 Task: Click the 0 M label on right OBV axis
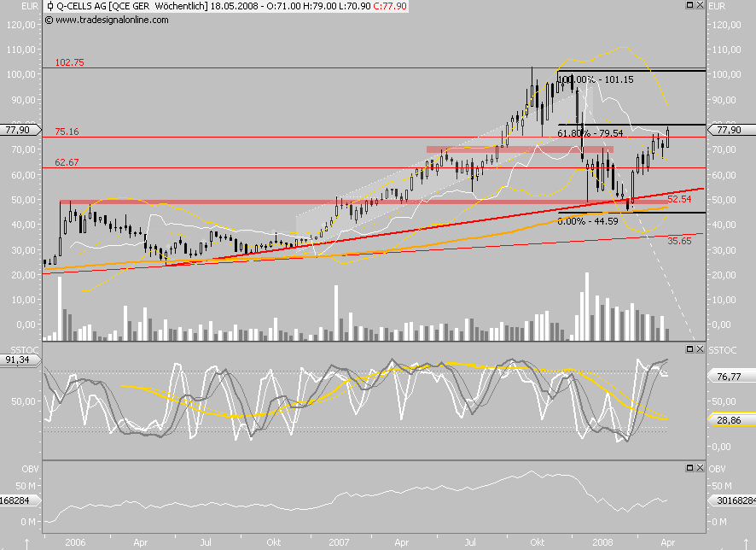[718, 522]
